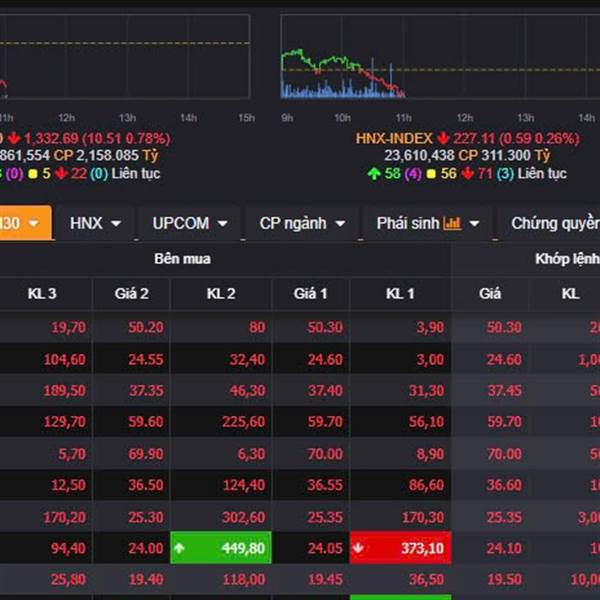Expand the orange tab's dropdown arrow
The width and height of the screenshot is (600, 600).
pyautogui.click(x=34, y=223)
